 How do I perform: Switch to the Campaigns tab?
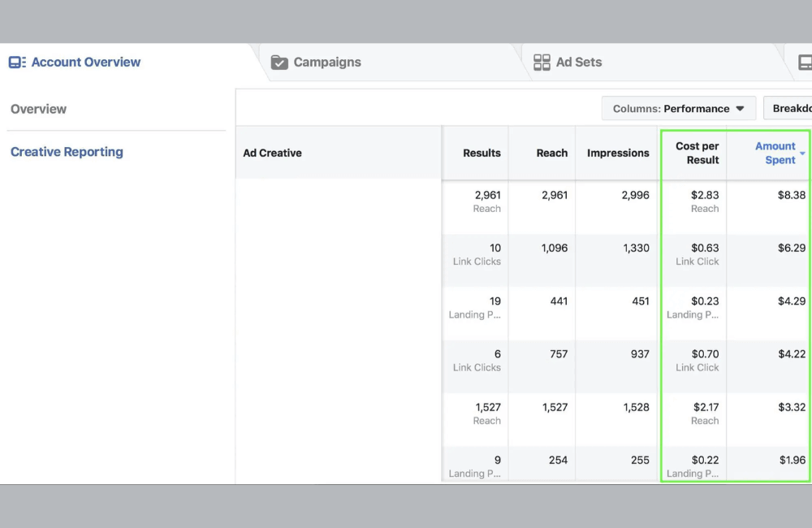click(x=327, y=62)
